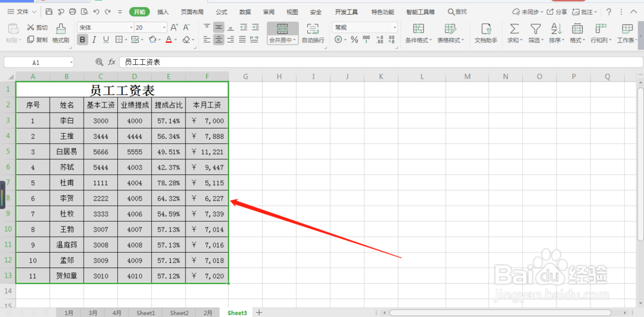Align text right
Image resolution: width=644 pixels, height=317 pixels.
click(x=231, y=40)
